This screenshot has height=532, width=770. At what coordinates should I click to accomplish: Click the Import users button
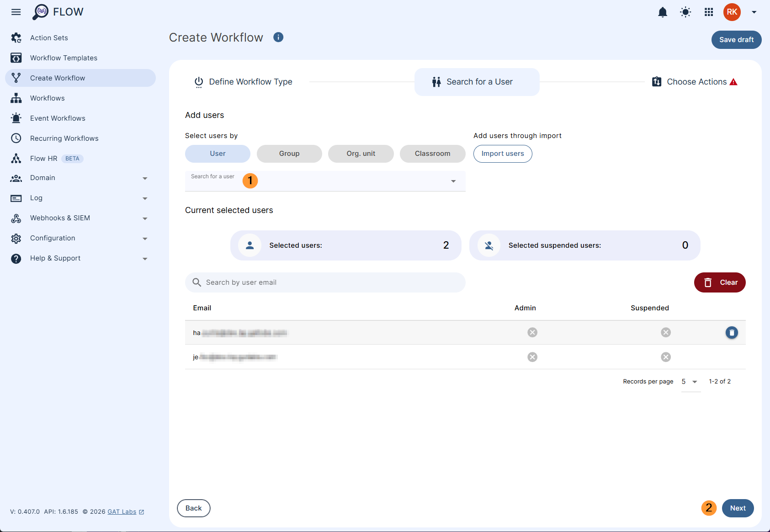pyautogui.click(x=502, y=154)
